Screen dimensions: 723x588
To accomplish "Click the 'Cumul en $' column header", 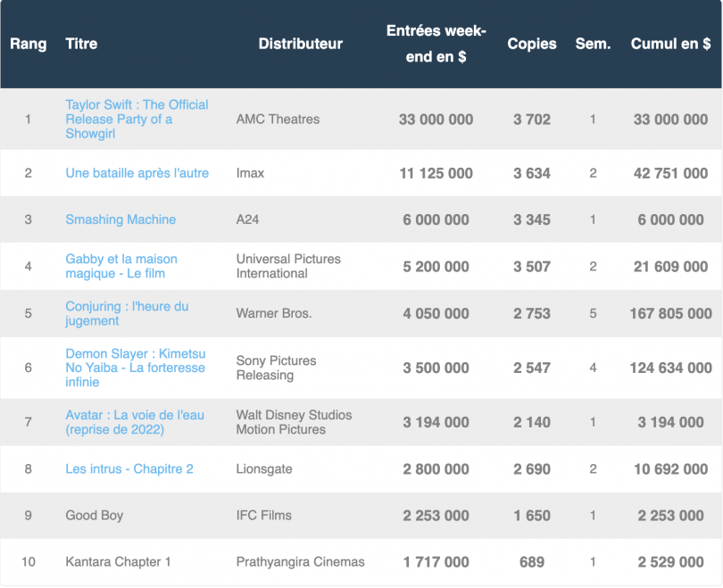I will tap(670, 44).
